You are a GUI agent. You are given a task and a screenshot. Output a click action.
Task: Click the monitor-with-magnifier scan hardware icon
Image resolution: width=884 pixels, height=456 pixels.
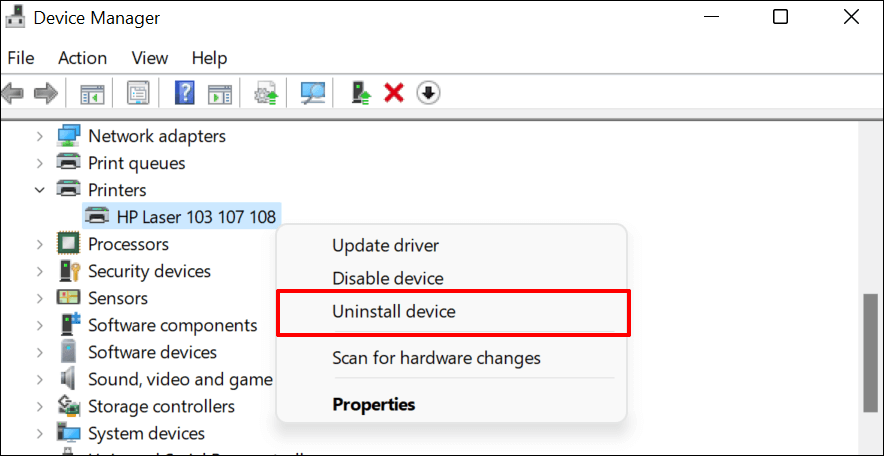coord(315,94)
